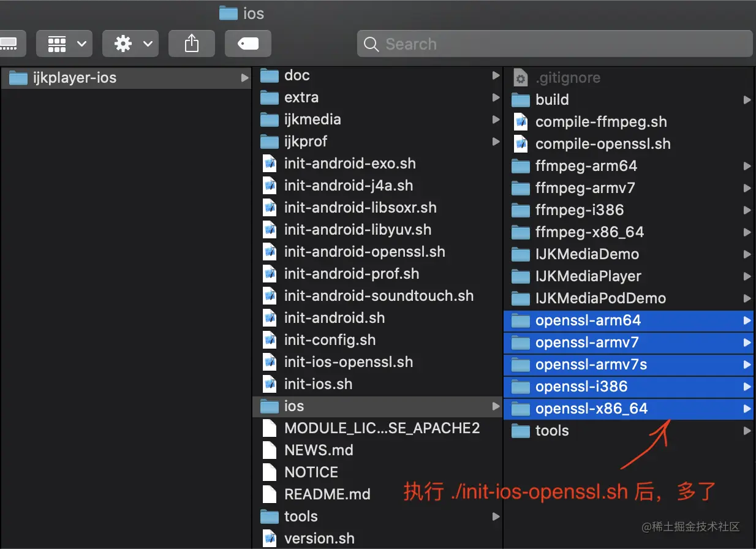This screenshot has height=549, width=756.
Task: Select the ijkmedia folder icon
Action: (x=270, y=119)
